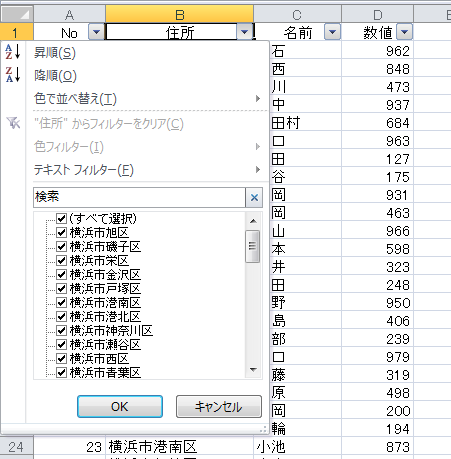
Task: Uncheck the (すべて選択) checkbox
Action: 61,219
